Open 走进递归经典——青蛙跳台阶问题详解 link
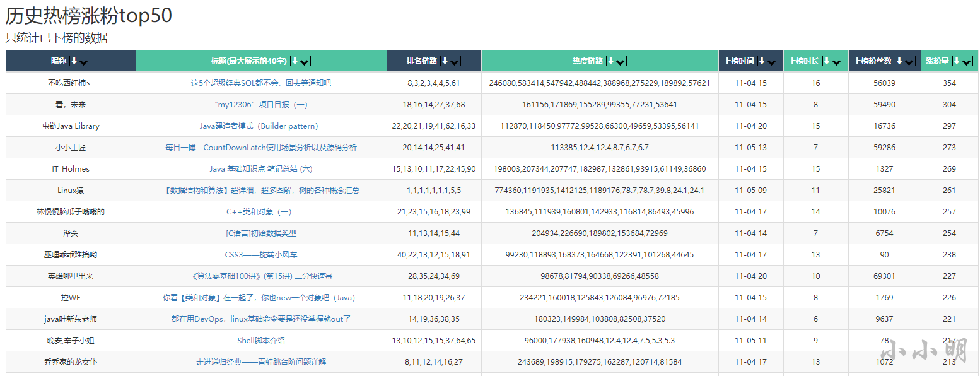The width and height of the screenshot is (980, 376). click(x=261, y=362)
